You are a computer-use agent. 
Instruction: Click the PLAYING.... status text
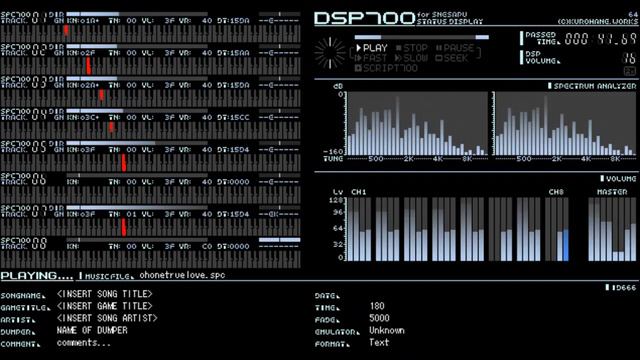click(37, 276)
